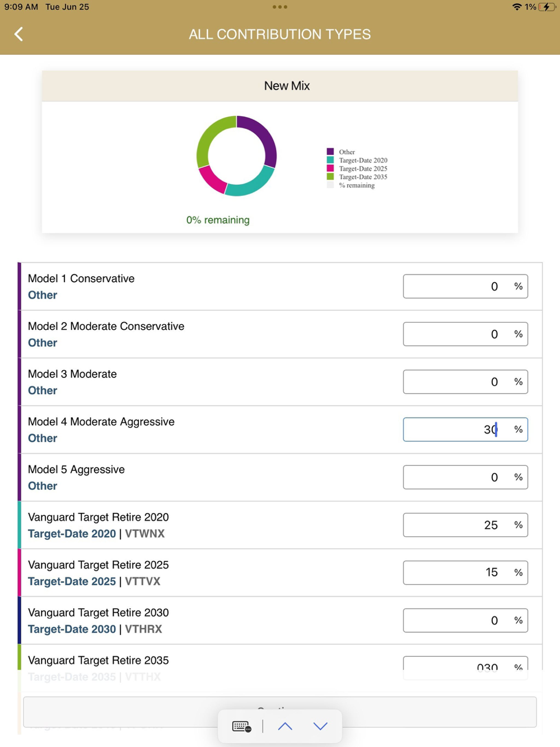Dismiss keyboard using the keyboard icon
The width and height of the screenshot is (560, 747).
tap(241, 726)
